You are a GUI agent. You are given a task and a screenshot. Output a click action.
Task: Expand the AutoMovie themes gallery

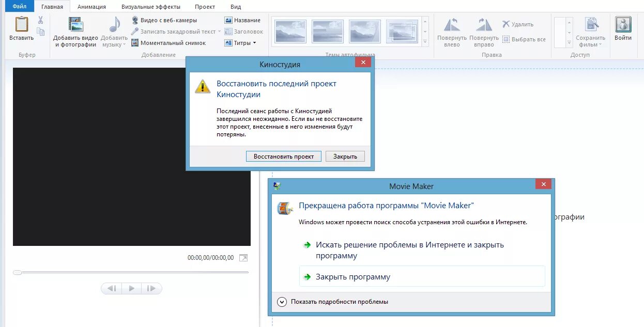[425, 42]
